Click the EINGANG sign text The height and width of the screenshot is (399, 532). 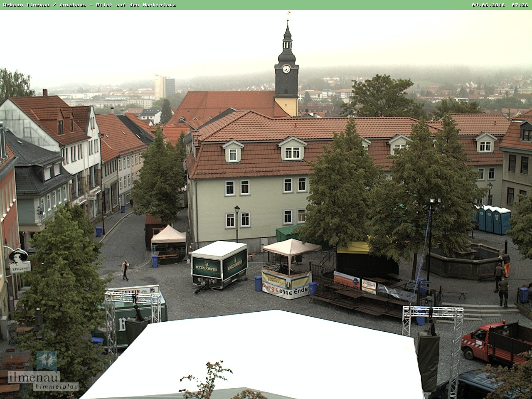click(x=20, y=269)
